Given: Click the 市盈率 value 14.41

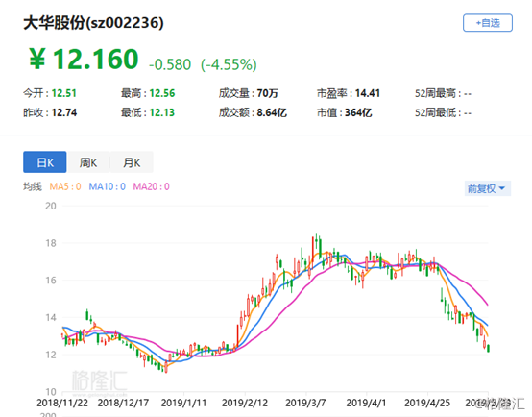Looking at the screenshot, I should tap(368, 93).
